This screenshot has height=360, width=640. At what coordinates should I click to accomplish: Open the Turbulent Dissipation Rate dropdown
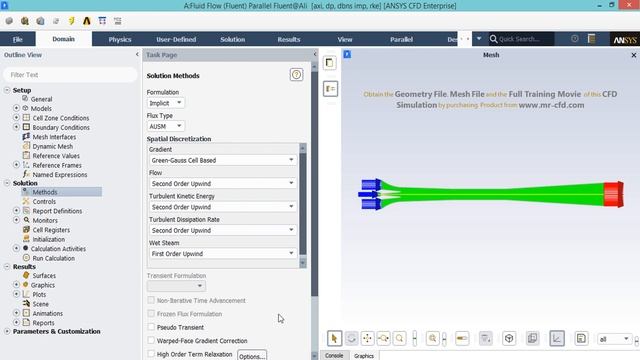click(223, 230)
